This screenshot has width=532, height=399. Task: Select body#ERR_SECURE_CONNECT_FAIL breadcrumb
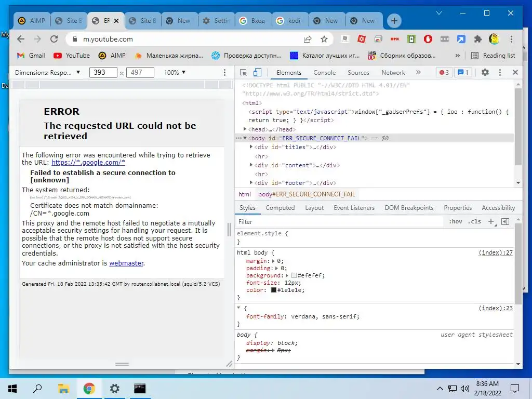pos(307,194)
